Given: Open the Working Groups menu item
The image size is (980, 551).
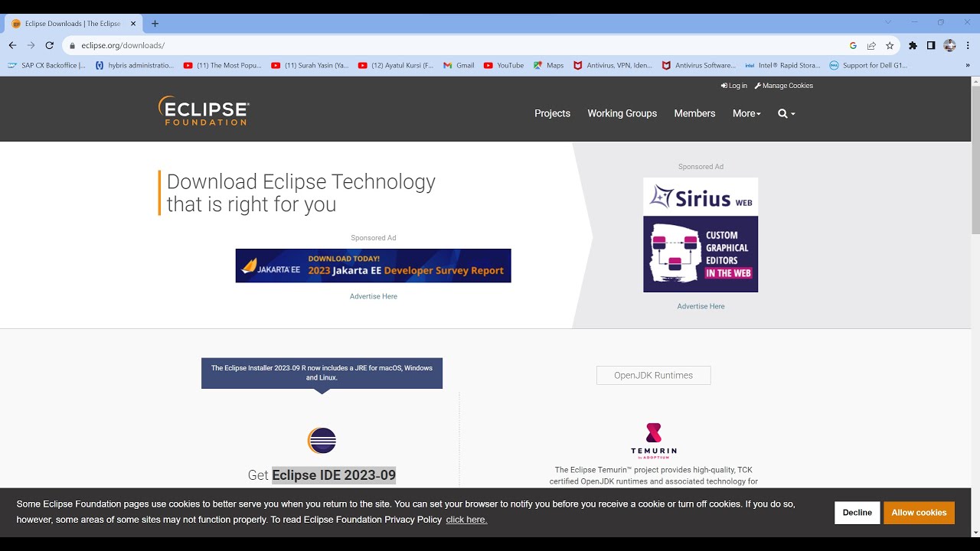Looking at the screenshot, I should click(622, 113).
